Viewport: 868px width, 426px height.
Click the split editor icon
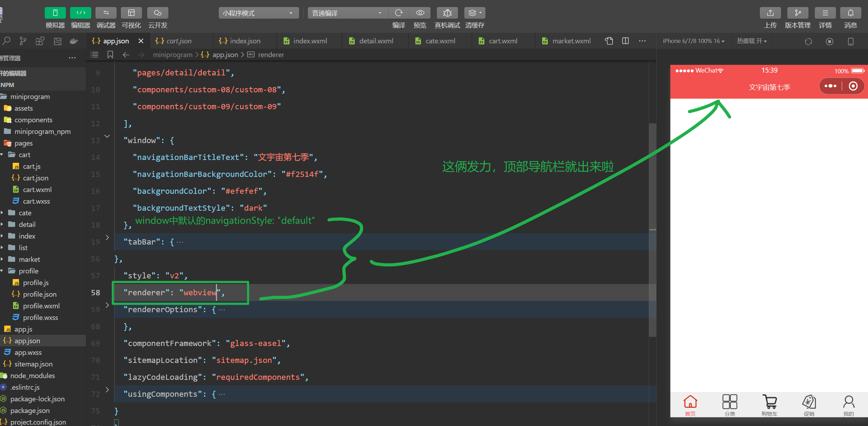(625, 41)
